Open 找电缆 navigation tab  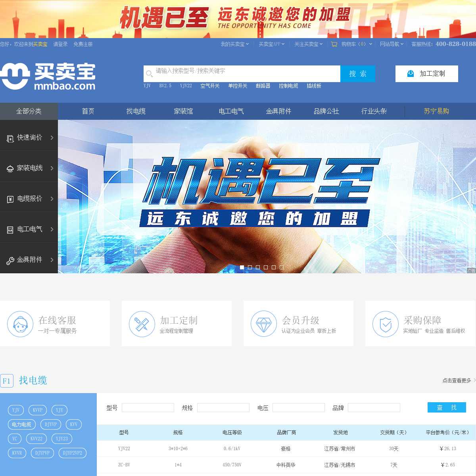coord(136,111)
